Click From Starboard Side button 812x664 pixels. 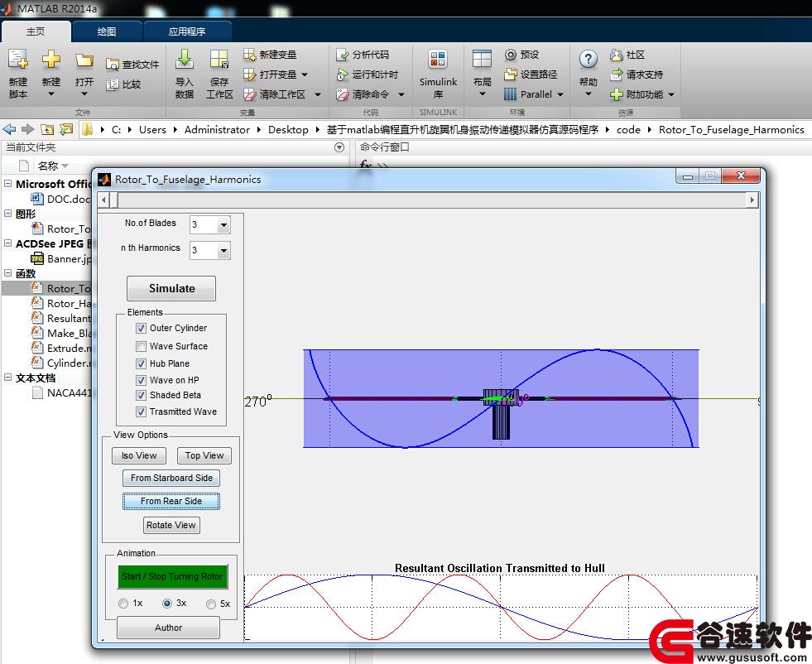click(x=171, y=478)
